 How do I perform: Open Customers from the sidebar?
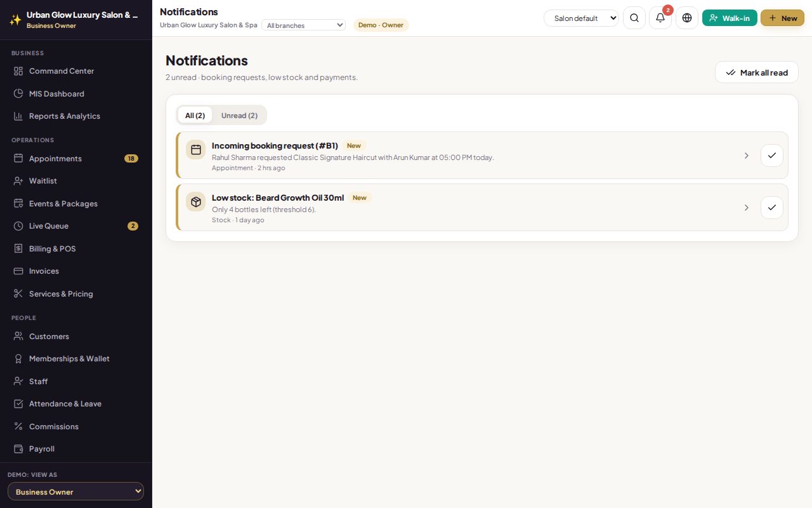76,336
